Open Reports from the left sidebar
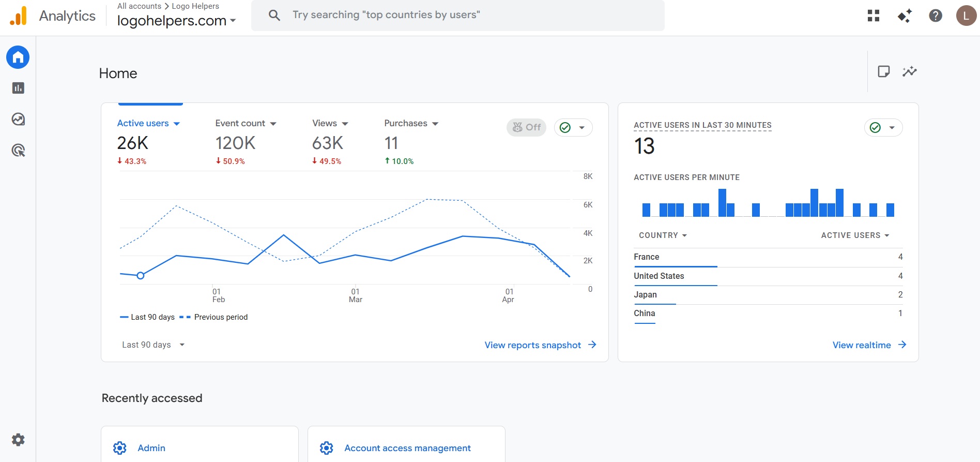The image size is (980, 462). coord(18,88)
